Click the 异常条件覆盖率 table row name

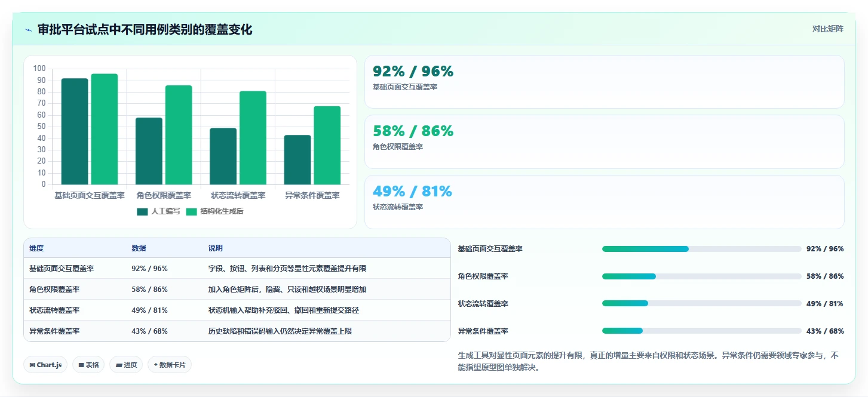click(54, 331)
